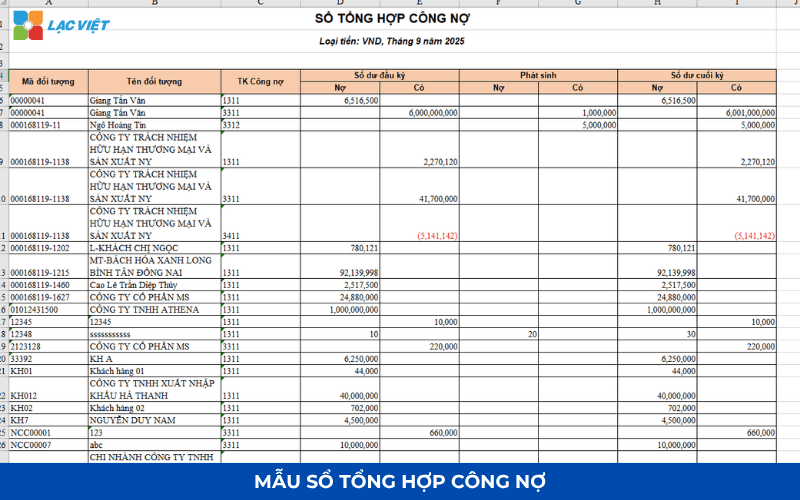Select the title cell SỔ TỔNG HỢP CÔNG NỢ

click(x=392, y=19)
